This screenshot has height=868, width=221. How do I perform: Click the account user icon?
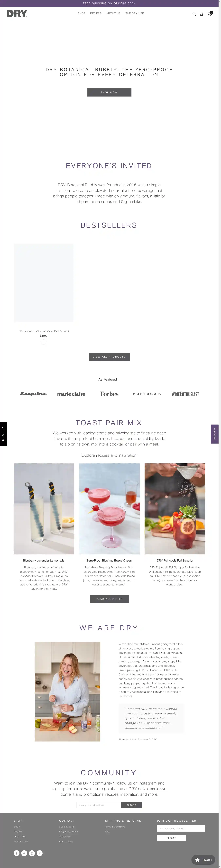click(202, 14)
